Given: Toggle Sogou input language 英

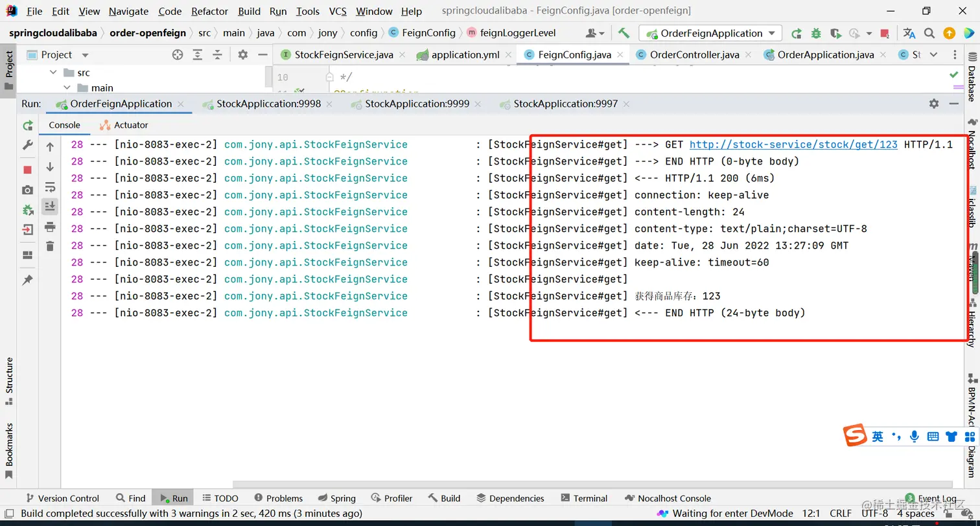Looking at the screenshot, I should pos(878,437).
